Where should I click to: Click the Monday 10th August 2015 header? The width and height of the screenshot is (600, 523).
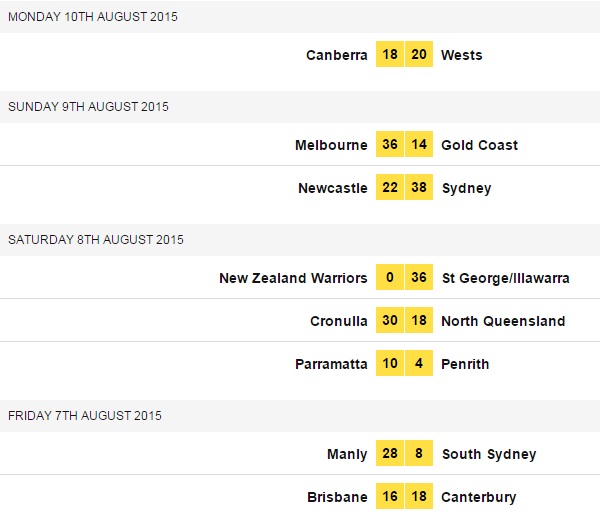(x=89, y=16)
